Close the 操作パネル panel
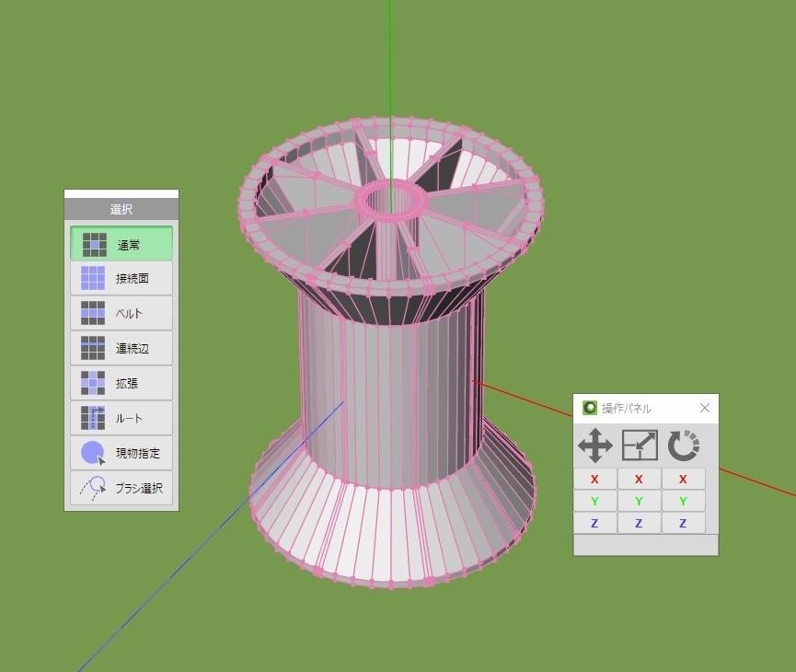This screenshot has width=796, height=672. pyautogui.click(x=704, y=407)
